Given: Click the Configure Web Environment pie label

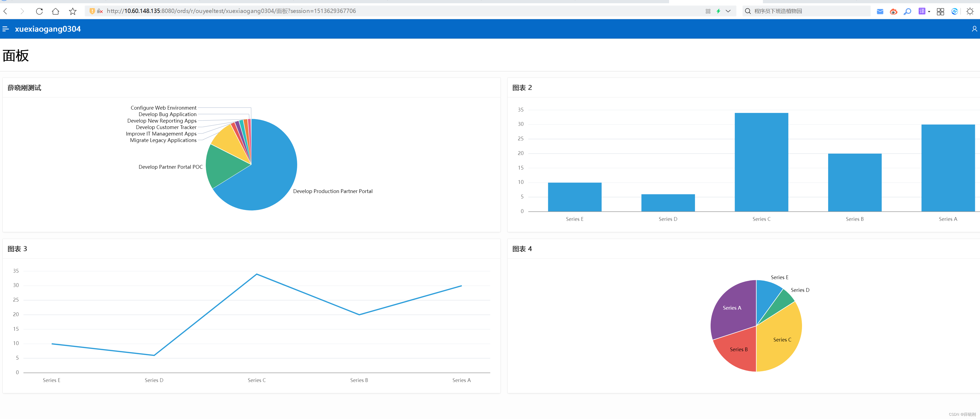Looking at the screenshot, I should [x=164, y=108].
